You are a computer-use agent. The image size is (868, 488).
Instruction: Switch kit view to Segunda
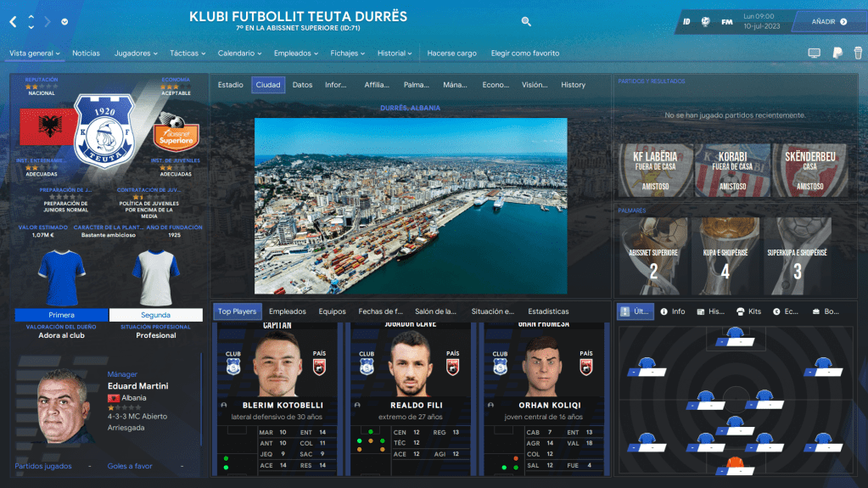click(155, 315)
